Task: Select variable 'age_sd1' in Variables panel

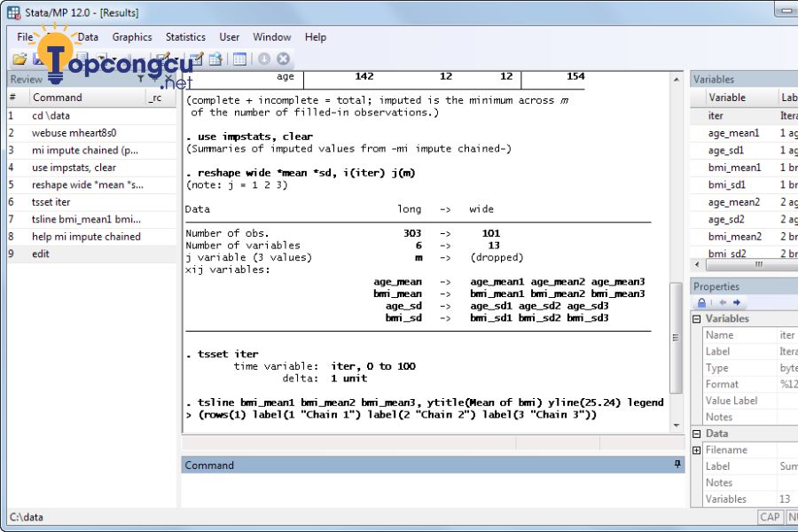Action: 744,150
